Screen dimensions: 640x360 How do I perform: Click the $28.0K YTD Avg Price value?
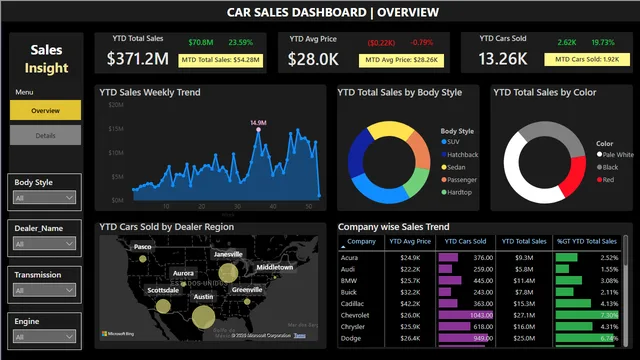[x=313, y=59]
